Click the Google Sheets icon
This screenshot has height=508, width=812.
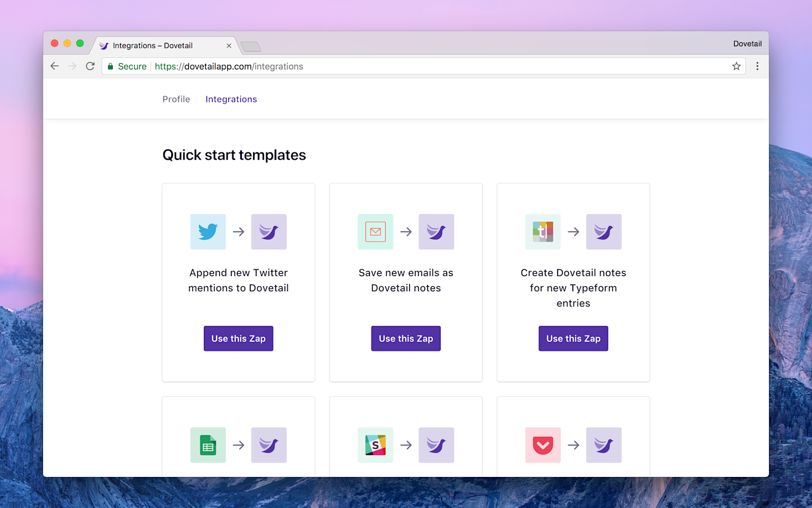click(208, 445)
